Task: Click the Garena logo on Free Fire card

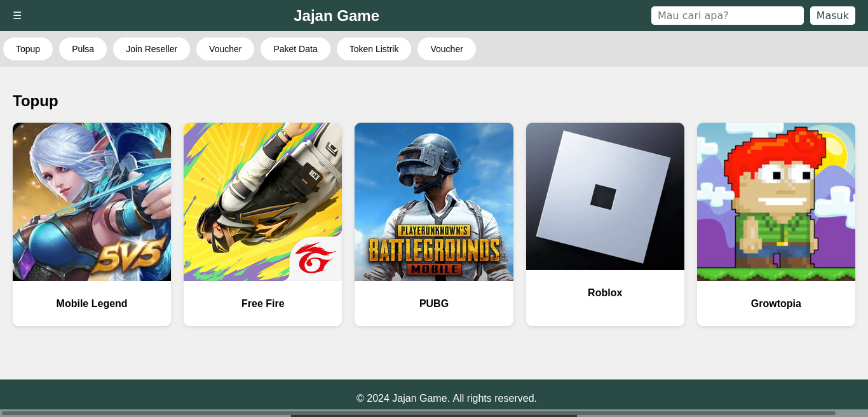Action: point(316,259)
